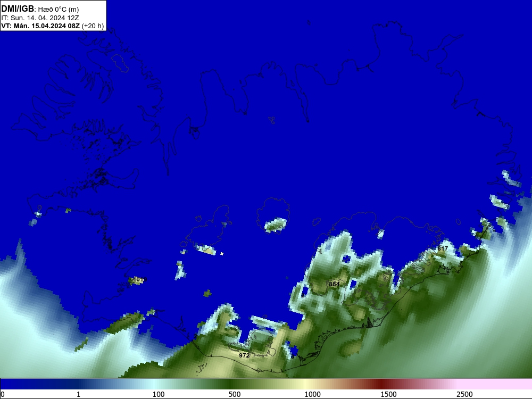Click the legend value 1500

388,394
